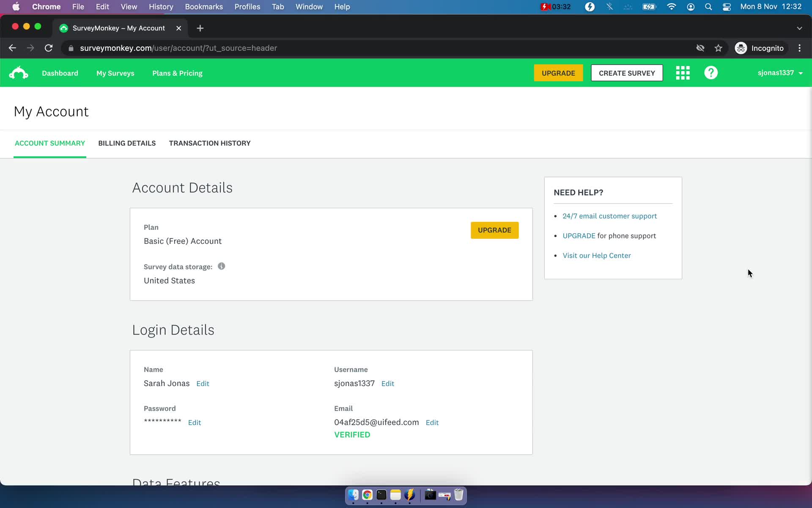Go to Dashboard

coord(60,73)
